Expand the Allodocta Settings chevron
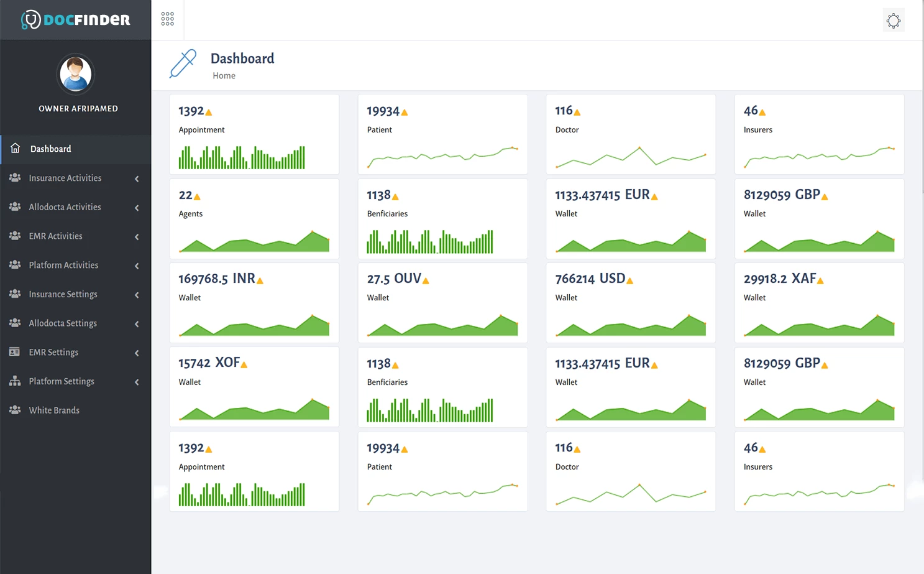924x574 pixels. click(137, 323)
